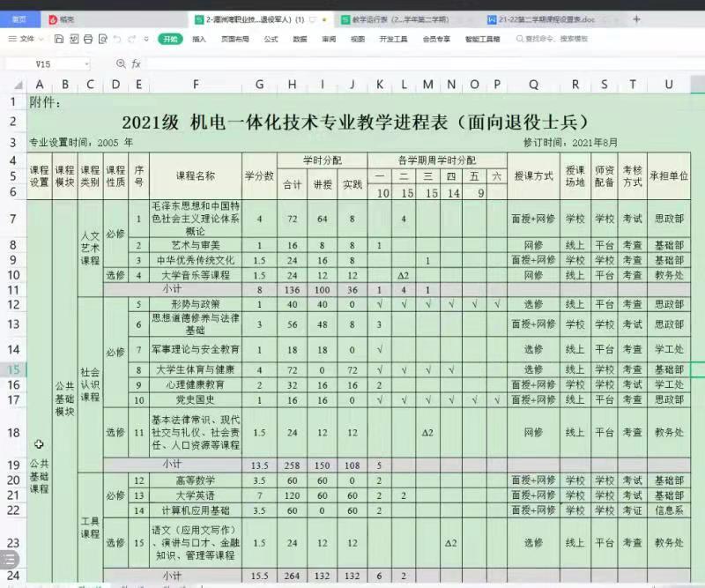Select the 开始 ribbon tab
The image size is (705, 588).
point(169,39)
